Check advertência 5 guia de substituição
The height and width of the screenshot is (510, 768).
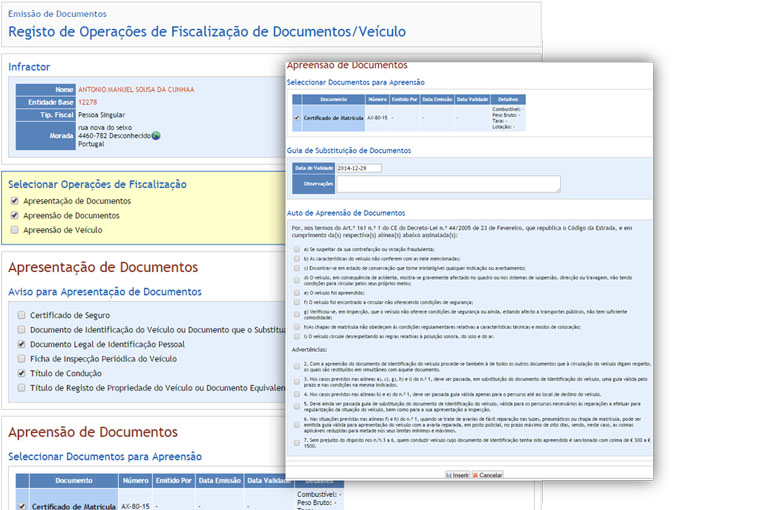point(297,406)
